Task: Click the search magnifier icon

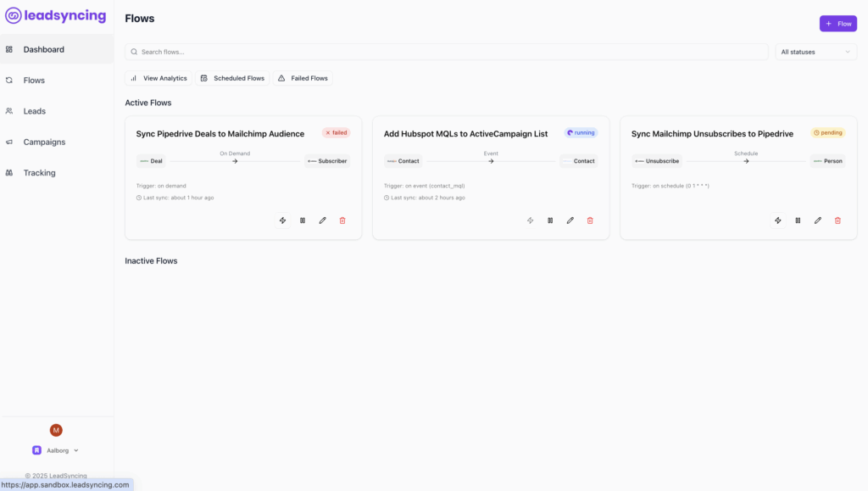Action: 134,52
